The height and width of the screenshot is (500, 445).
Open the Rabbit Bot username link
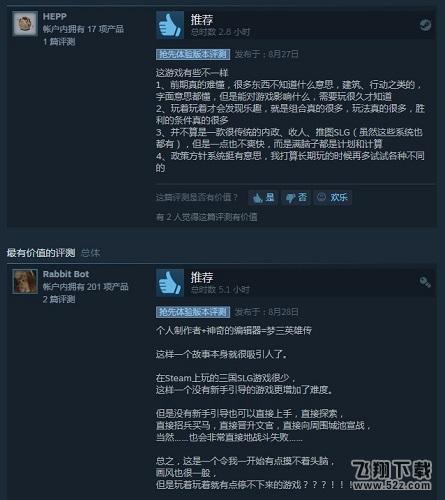(66, 274)
